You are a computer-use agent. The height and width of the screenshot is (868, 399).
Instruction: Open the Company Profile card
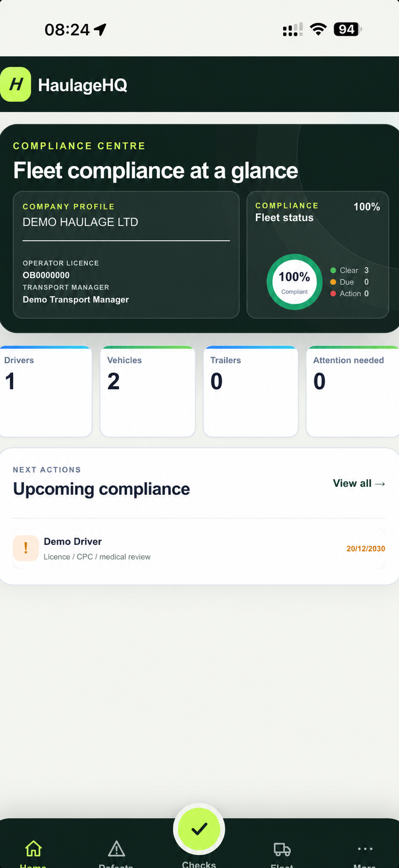click(x=126, y=254)
